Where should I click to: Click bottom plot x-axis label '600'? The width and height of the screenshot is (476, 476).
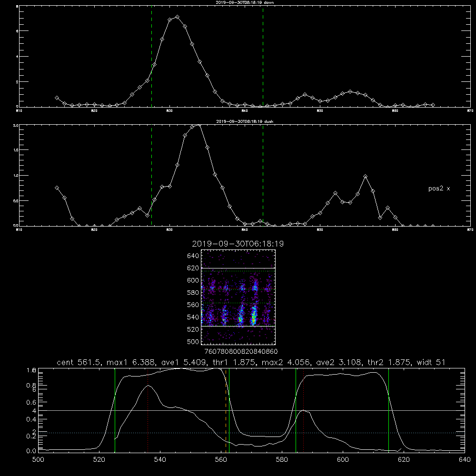point(343,460)
